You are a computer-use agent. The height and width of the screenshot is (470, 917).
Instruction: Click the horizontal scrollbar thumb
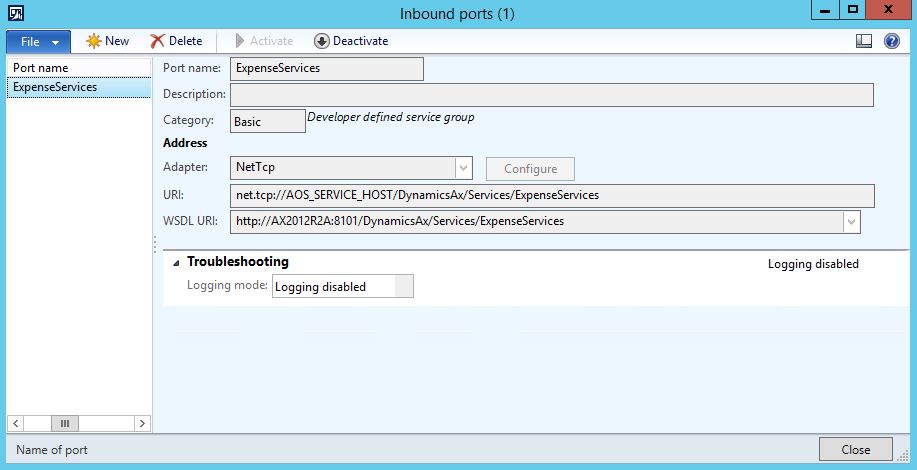tap(65, 423)
